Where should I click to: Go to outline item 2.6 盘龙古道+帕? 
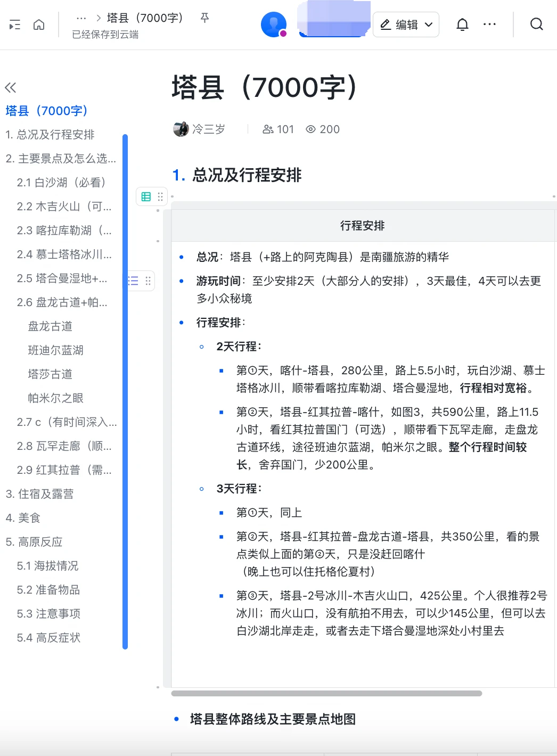pyautogui.click(x=62, y=302)
